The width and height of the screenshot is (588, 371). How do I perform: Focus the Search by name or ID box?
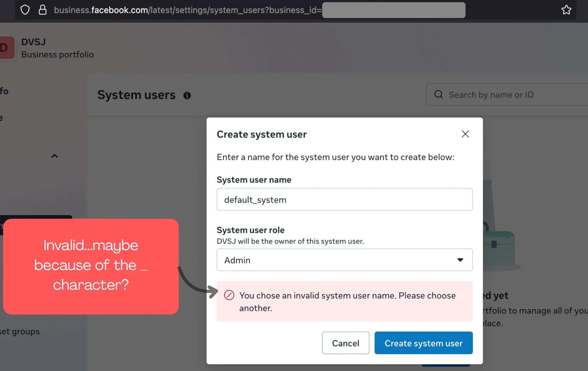513,95
